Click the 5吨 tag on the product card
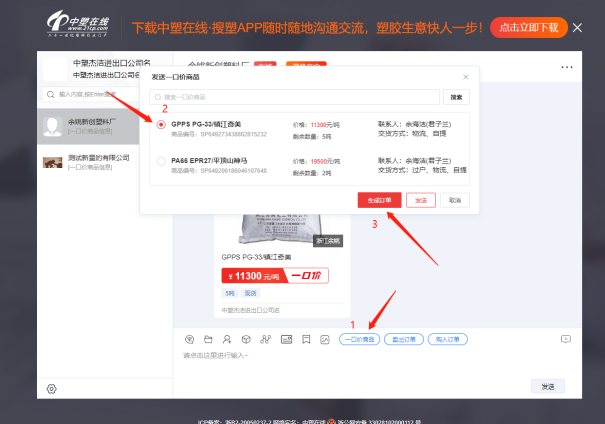Viewport: 605px width, 424px height. click(x=230, y=293)
